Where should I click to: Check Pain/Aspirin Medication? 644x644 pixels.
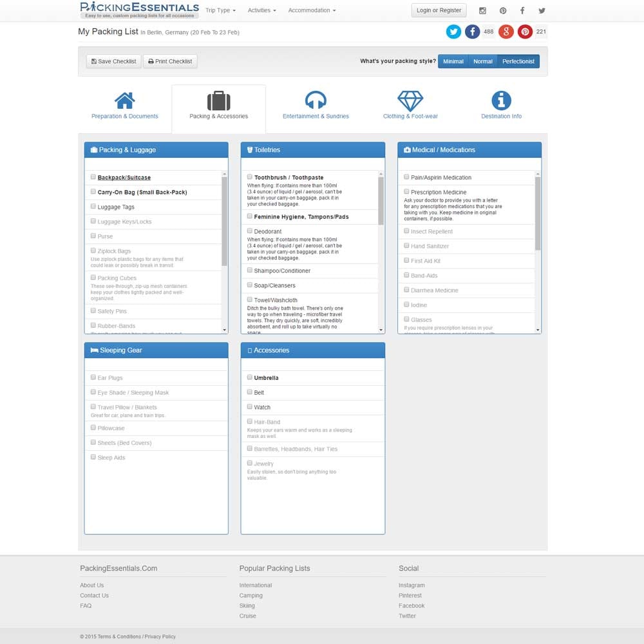(x=406, y=177)
